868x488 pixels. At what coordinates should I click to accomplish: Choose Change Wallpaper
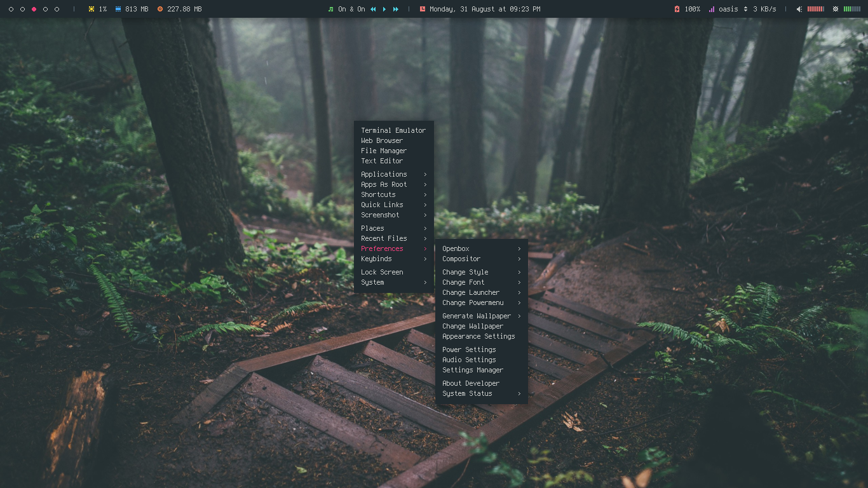(x=482, y=326)
